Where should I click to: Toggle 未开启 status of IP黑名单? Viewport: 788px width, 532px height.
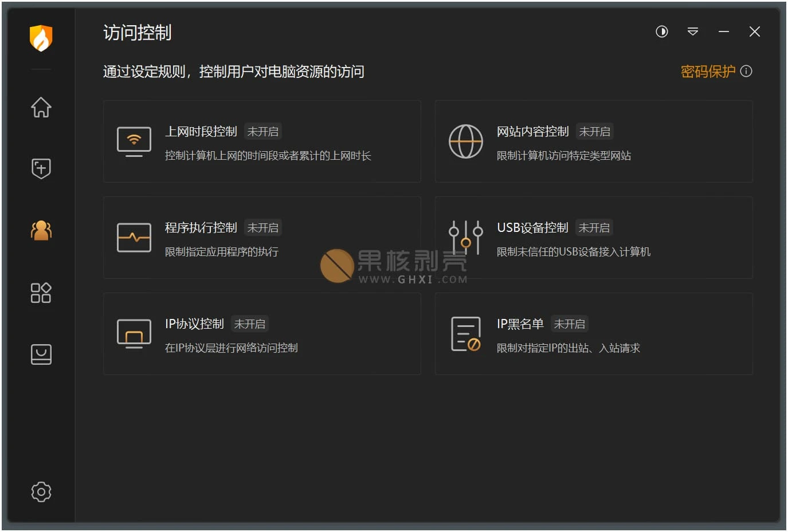(x=570, y=324)
